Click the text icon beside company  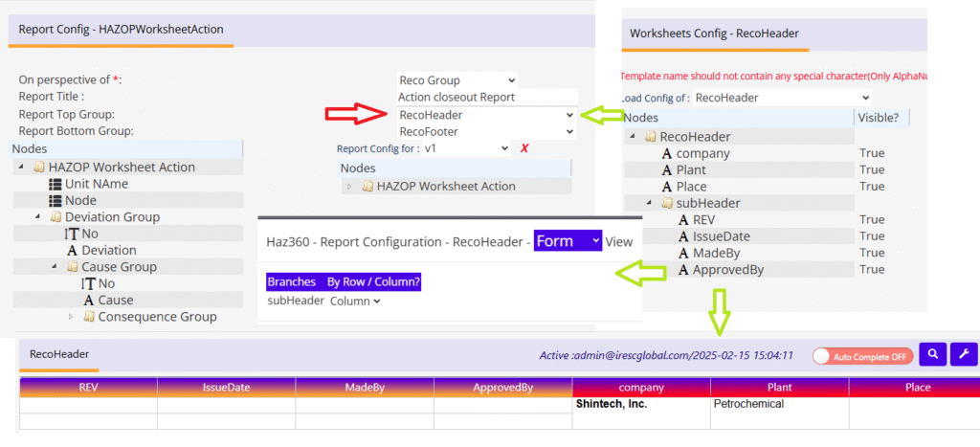[667, 153]
